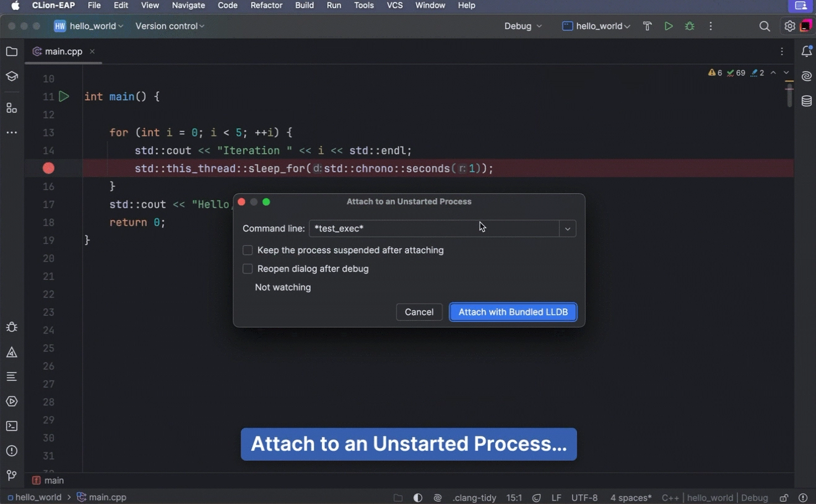Click hello_world in the breadcrumb path
The width and height of the screenshot is (816, 504).
pos(34,497)
